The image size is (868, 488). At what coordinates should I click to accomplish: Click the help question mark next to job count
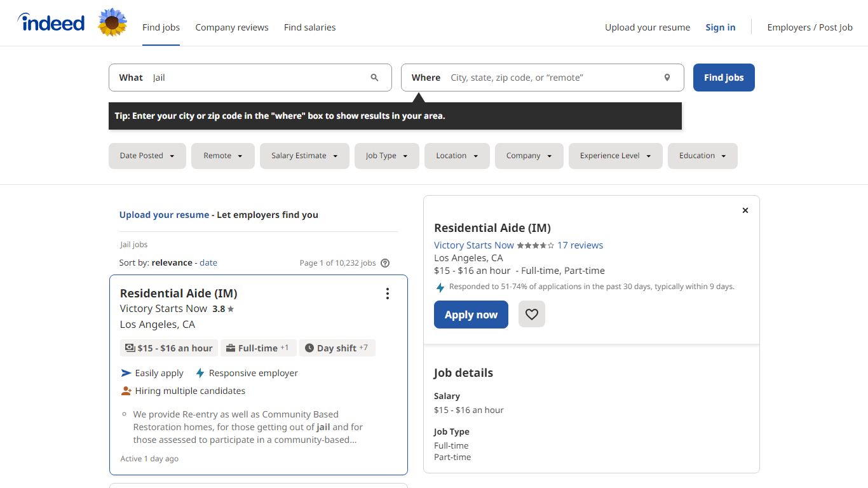coord(385,263)
